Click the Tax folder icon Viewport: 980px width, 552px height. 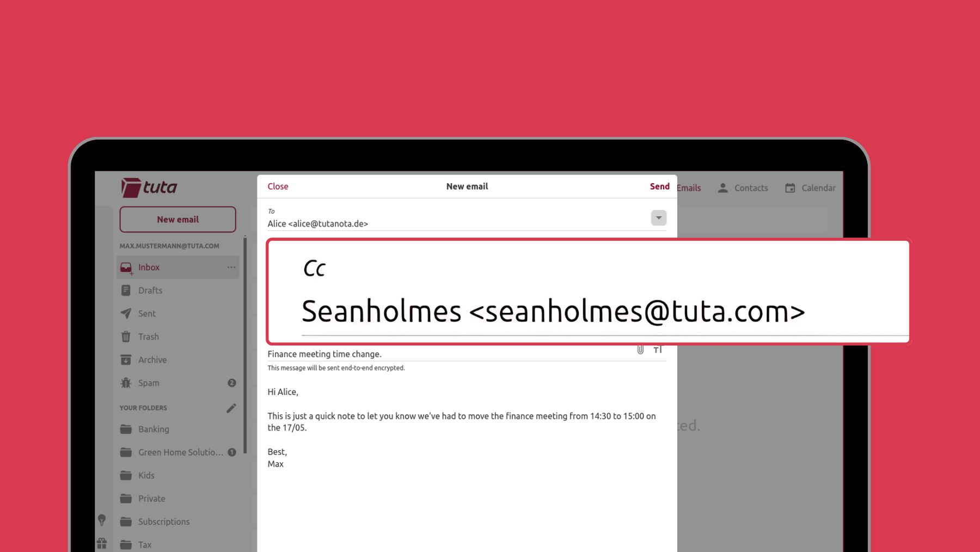point(126,545)
